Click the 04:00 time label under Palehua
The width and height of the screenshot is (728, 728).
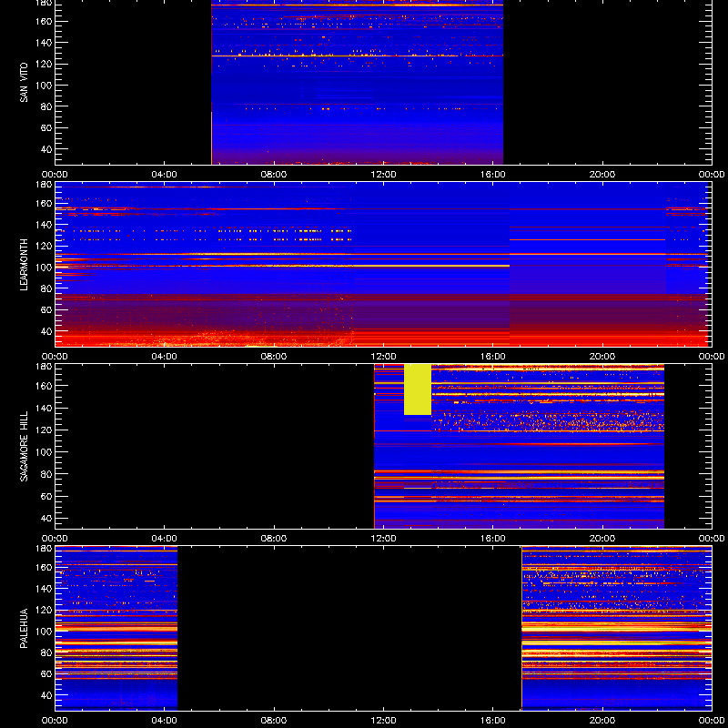[x=165, y=721]
